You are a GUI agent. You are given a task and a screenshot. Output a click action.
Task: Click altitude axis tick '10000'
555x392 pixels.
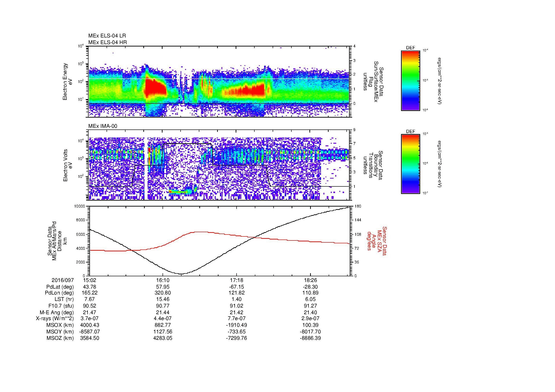coord(80,206)
